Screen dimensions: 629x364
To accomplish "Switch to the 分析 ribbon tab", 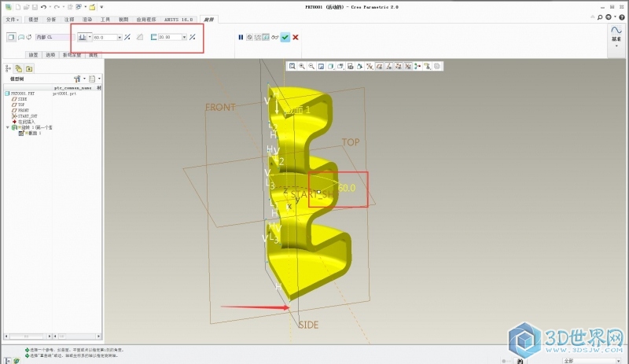I will point(51,20).
